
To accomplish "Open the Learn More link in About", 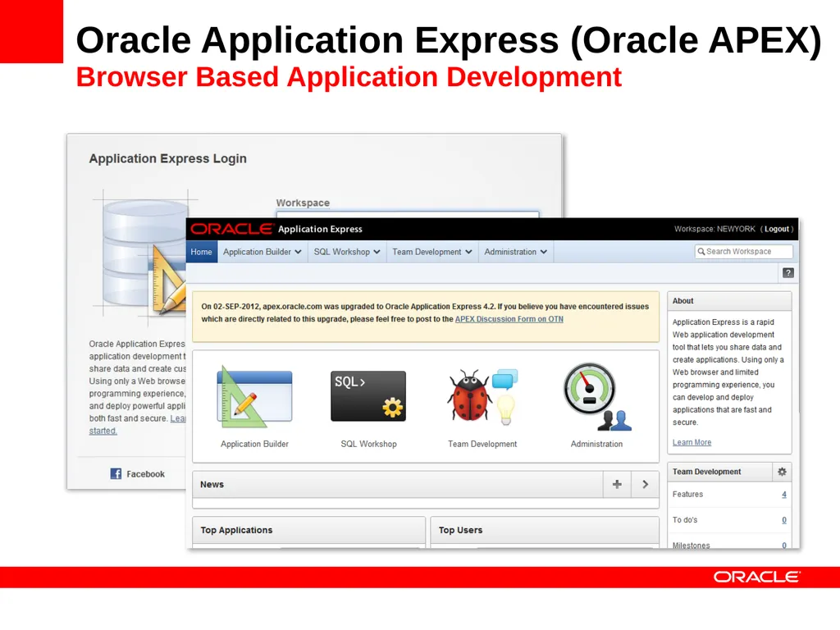I will (692, 442).
